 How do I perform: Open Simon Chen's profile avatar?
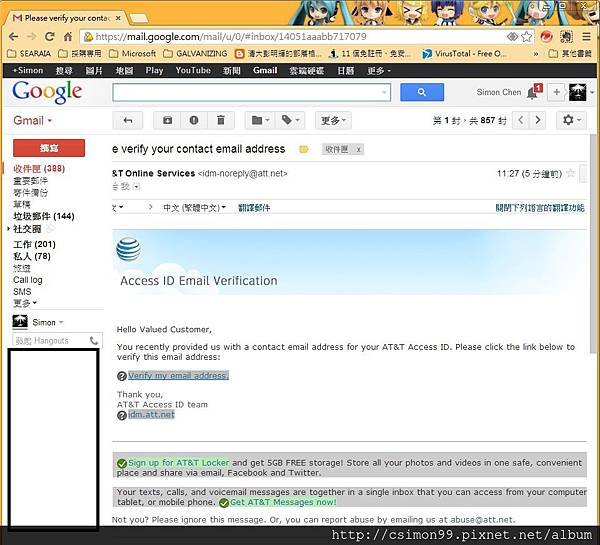coord(577,92)
